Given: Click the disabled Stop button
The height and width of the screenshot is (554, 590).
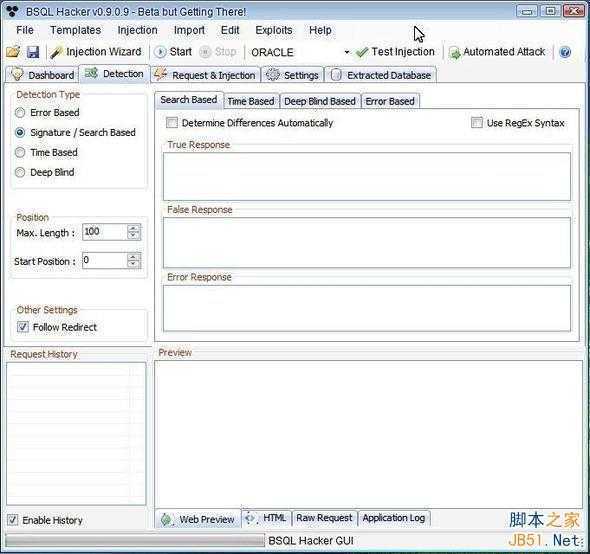Looking at the screenshot, I should [x=218, y=52].
